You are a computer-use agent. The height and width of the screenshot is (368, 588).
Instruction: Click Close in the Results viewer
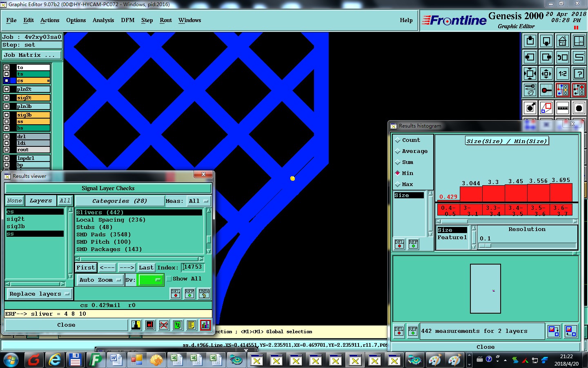pos(66,325)
